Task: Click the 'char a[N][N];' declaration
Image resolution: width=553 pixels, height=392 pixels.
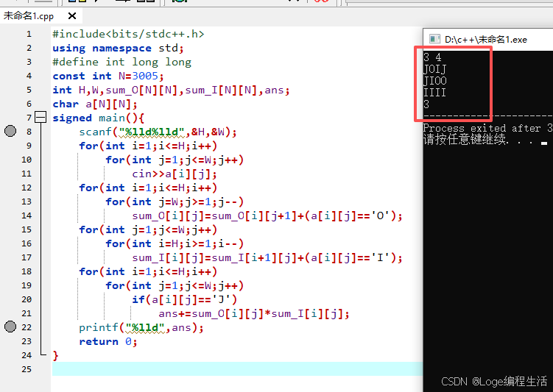Action: coord(95,104)
